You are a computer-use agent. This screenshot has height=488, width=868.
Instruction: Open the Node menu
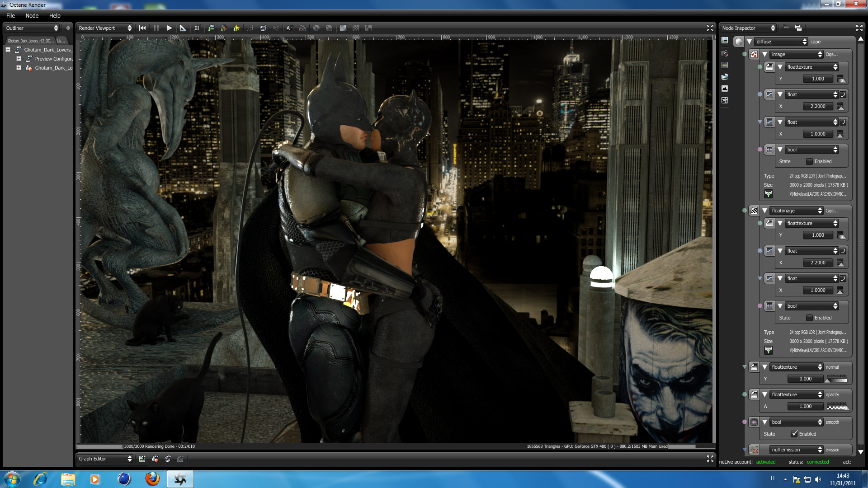(x=32, y=15)
